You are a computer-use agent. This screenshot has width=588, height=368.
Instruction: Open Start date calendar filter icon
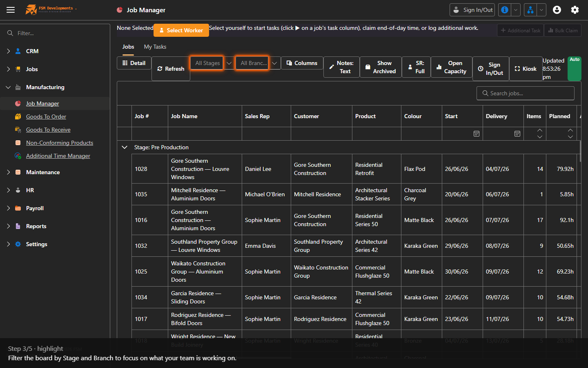[x=477, y=134]
